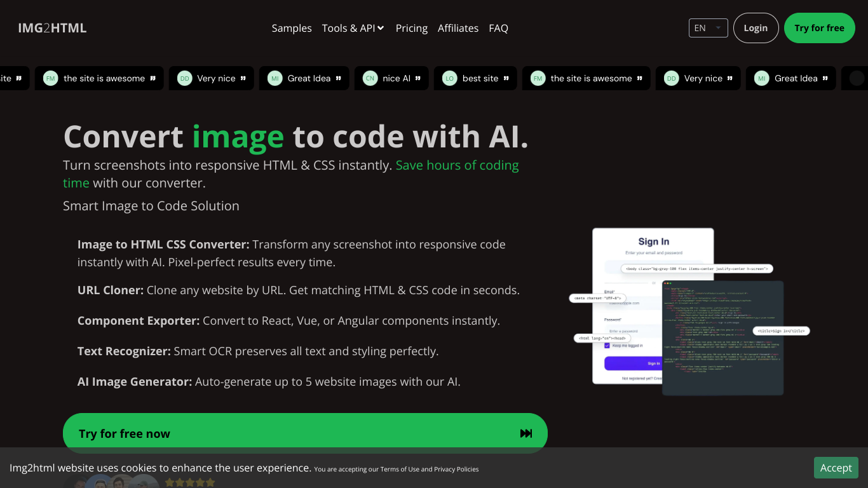Screen dimensions: 868x488
Task: Click the Try for free header button
Action: pos(819,28)
